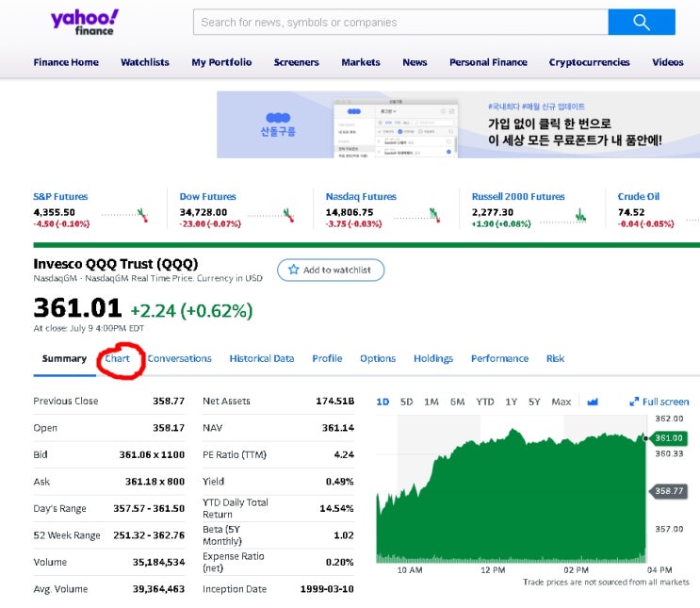This screenshot has width=700, height=608.
Task: Click the Nasdaq Futures sparkline chart
Action: [x=417, y=215]
